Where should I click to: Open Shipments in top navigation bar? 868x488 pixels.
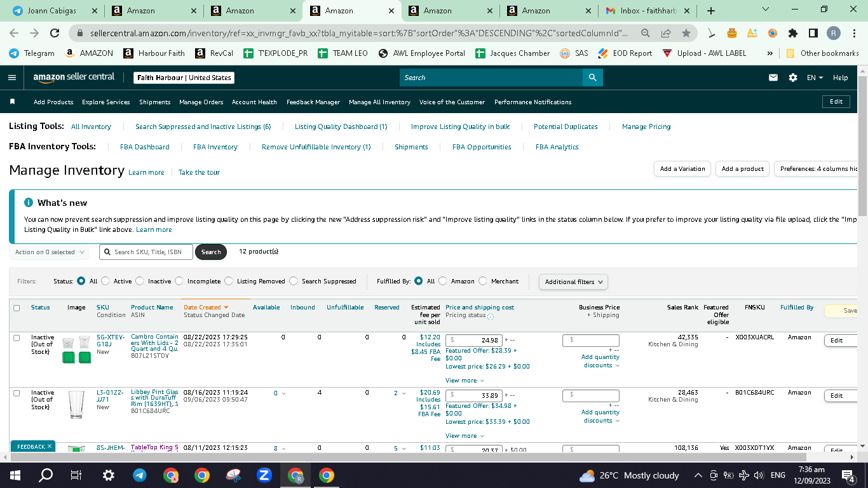pyautogui.click(x=154, y=102)
